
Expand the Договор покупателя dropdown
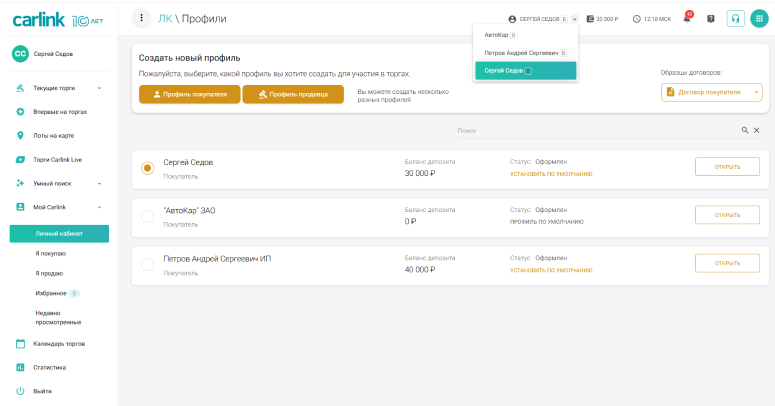pos(757,92)
